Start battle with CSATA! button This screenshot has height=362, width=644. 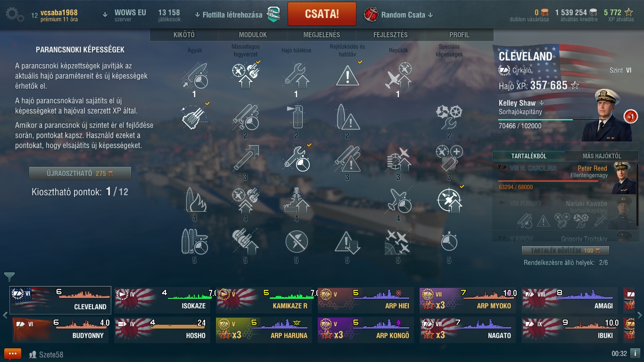coord(322,14)
